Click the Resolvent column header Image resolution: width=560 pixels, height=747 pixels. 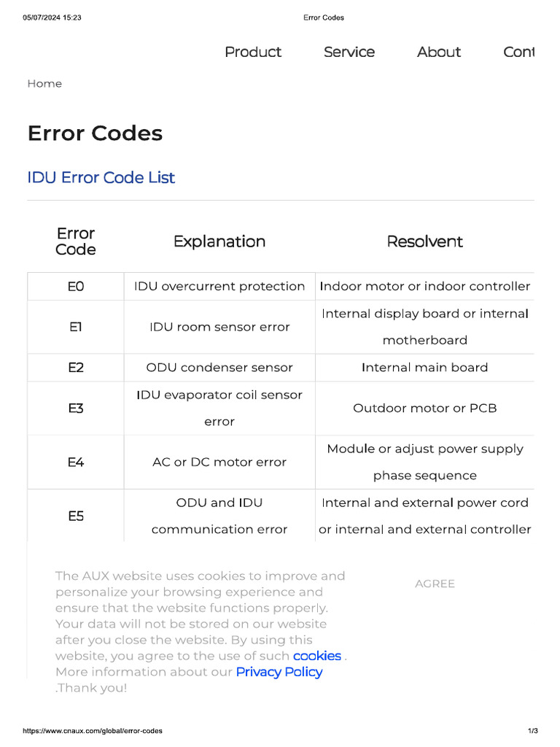point(425,241)
